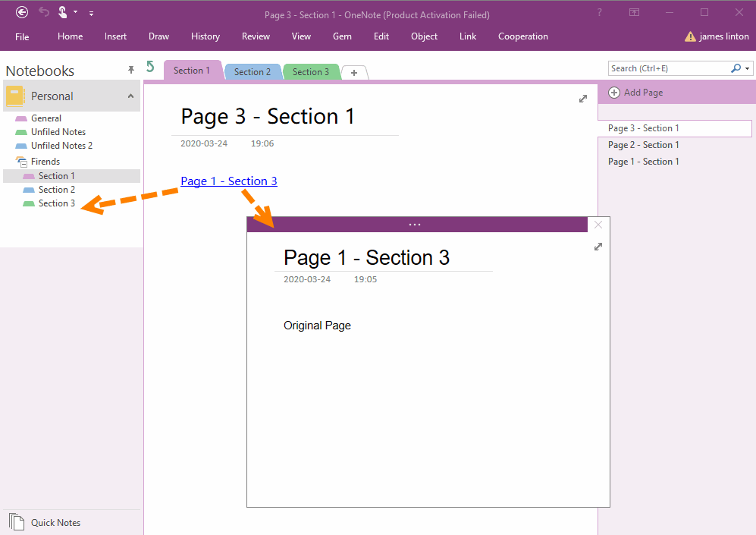This screenshot has width=756, height=535.
Task: Click the Back arrow icon in title bar
Action: tap(22, 13)
